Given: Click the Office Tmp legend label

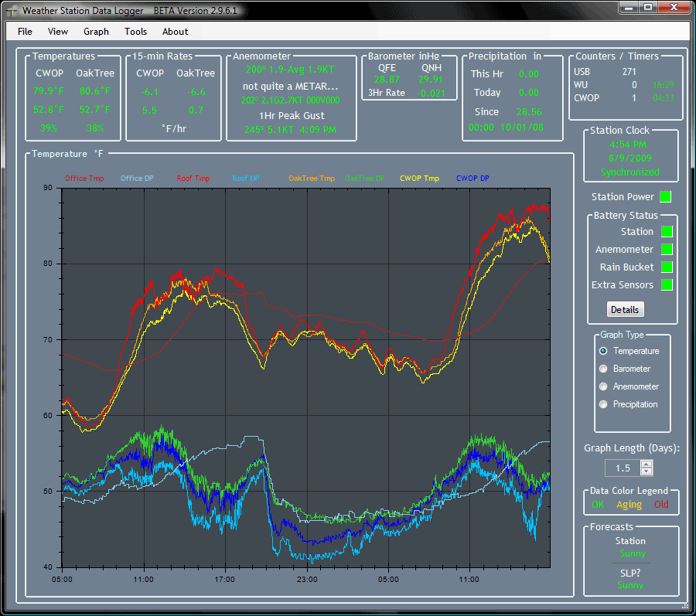Looking at the screenshot, I should (x=84, y=179).
